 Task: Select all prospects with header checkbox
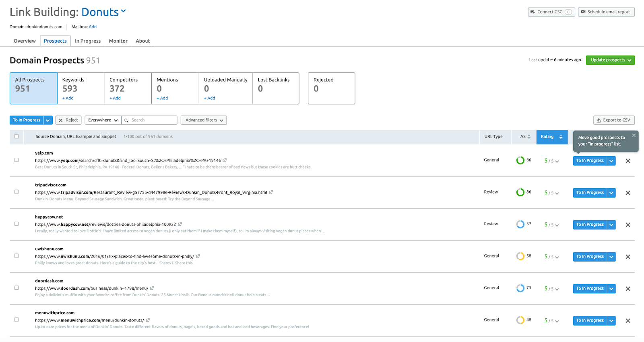[17, 136]
